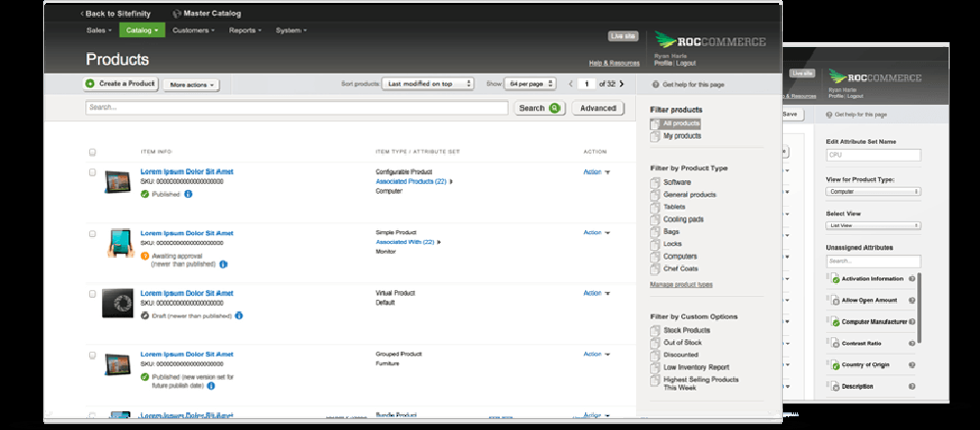Open Action dropdown for Virtual Product row
This screenshot has width=980, height=430.
tap(597, 293)
